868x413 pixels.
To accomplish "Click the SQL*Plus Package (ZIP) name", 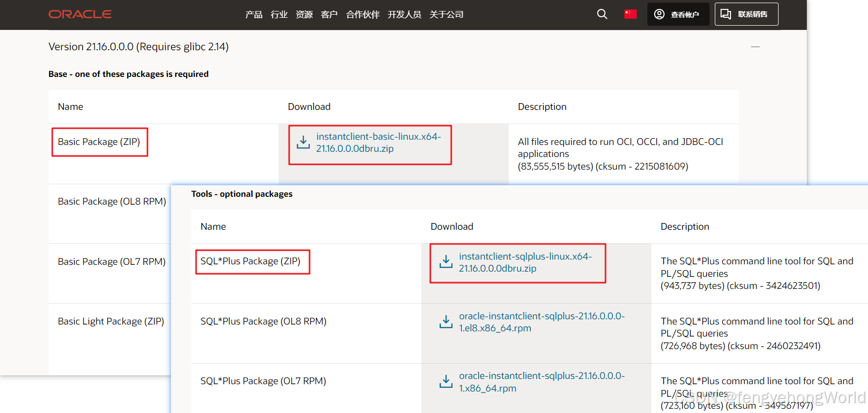I will tap(250, 261).
